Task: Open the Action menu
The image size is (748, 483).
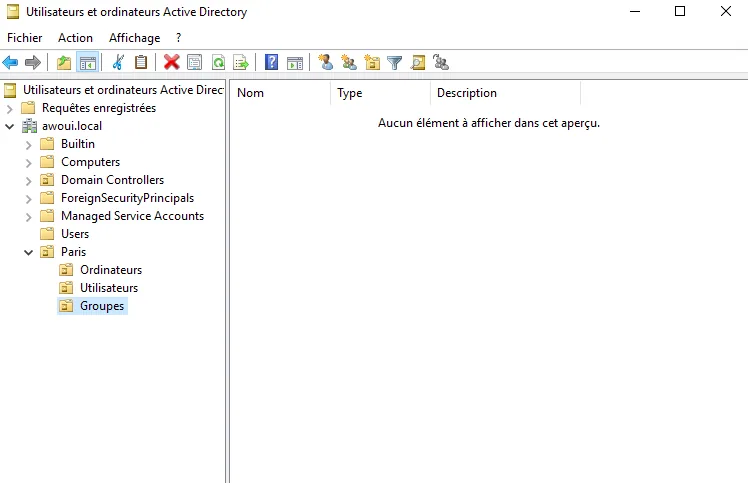Action: pyautogui.click(x=75, y=38)
